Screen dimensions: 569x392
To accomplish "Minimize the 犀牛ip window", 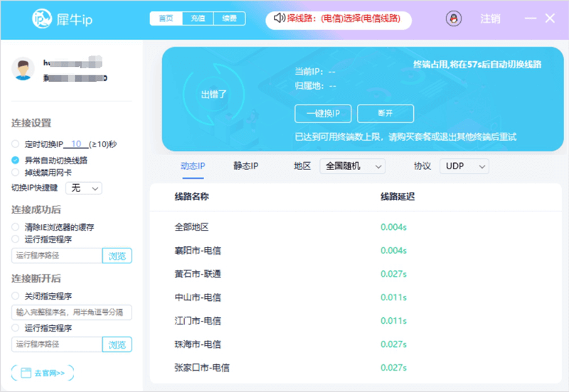I will (530, 18).
